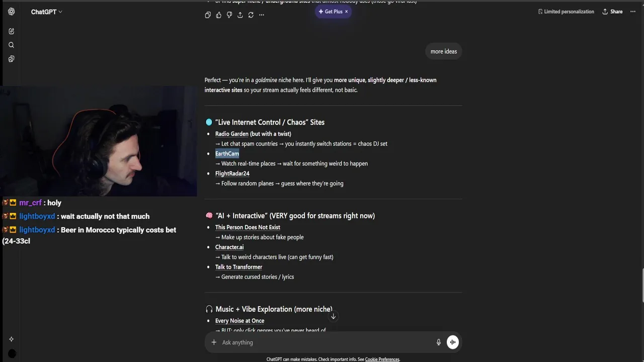Dismiss the Get Plus banner with X

[346, 12]
